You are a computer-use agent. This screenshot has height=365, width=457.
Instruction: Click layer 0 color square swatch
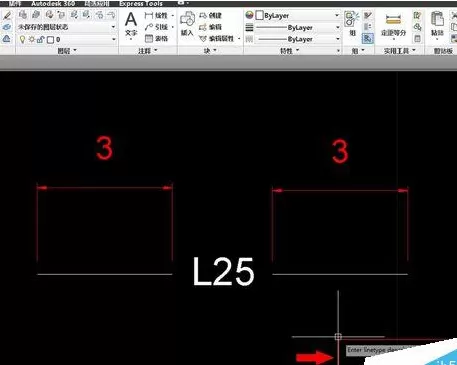click(50, 40)
